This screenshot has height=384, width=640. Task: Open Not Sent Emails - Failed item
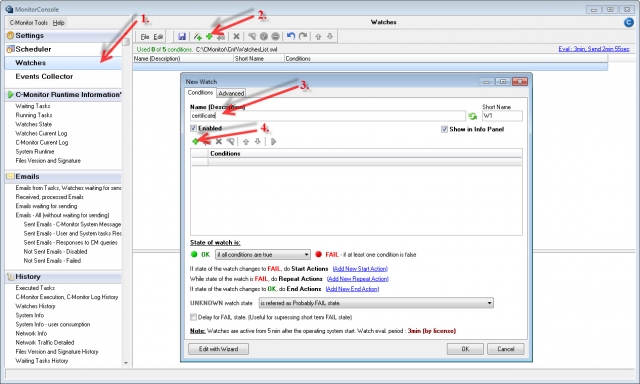pos(52,261)
